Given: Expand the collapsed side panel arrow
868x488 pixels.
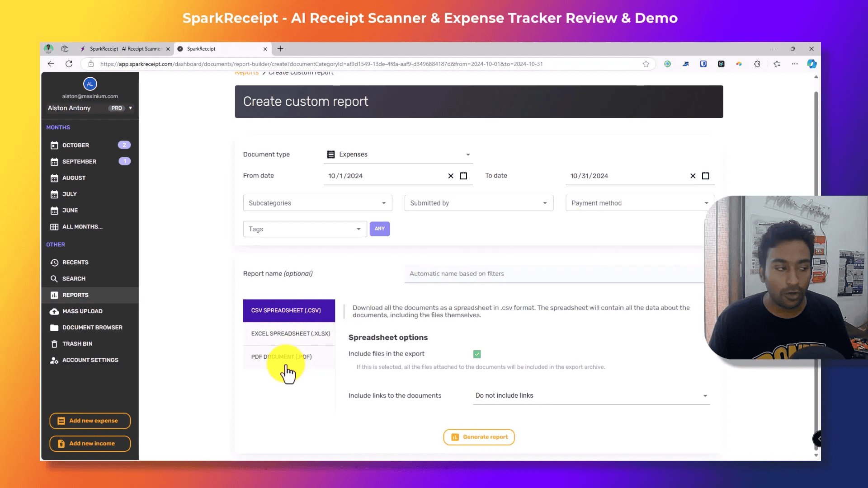Looking at the screenshot, I should pyautogui.click(x=818, y=438).
